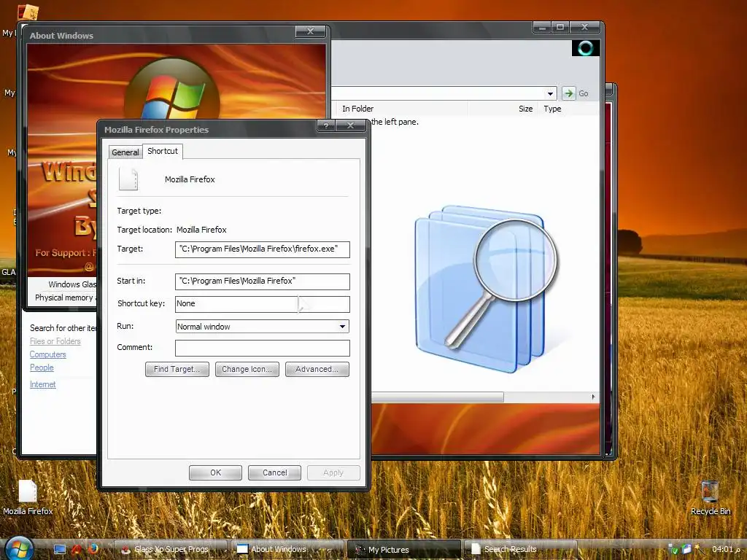
Task: Sort results by Size column
Action: [525, 109]
